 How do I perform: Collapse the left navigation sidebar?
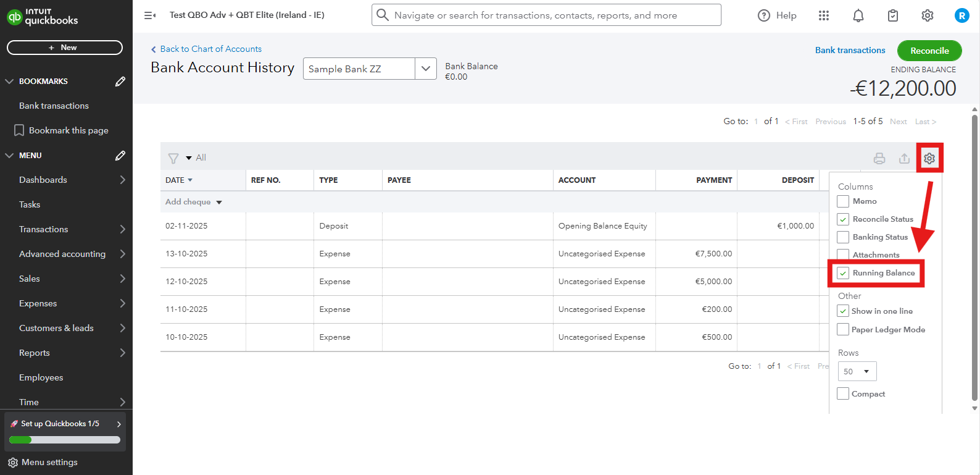click(149, 15)
